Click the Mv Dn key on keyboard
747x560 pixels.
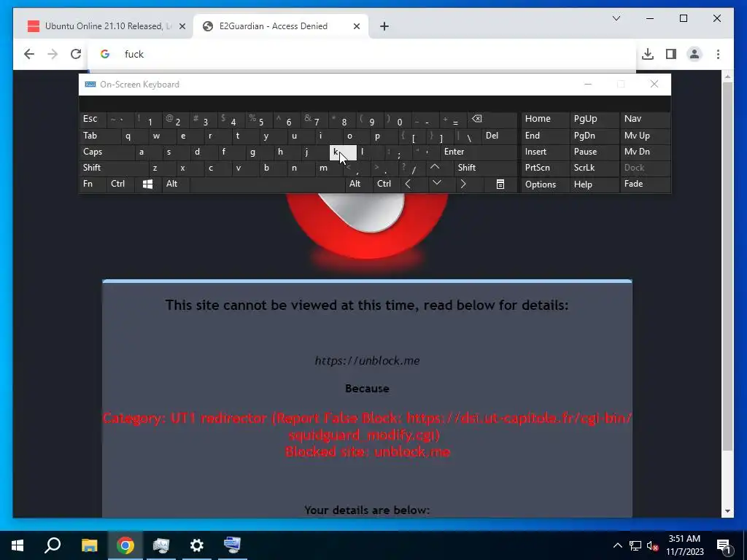645,152
